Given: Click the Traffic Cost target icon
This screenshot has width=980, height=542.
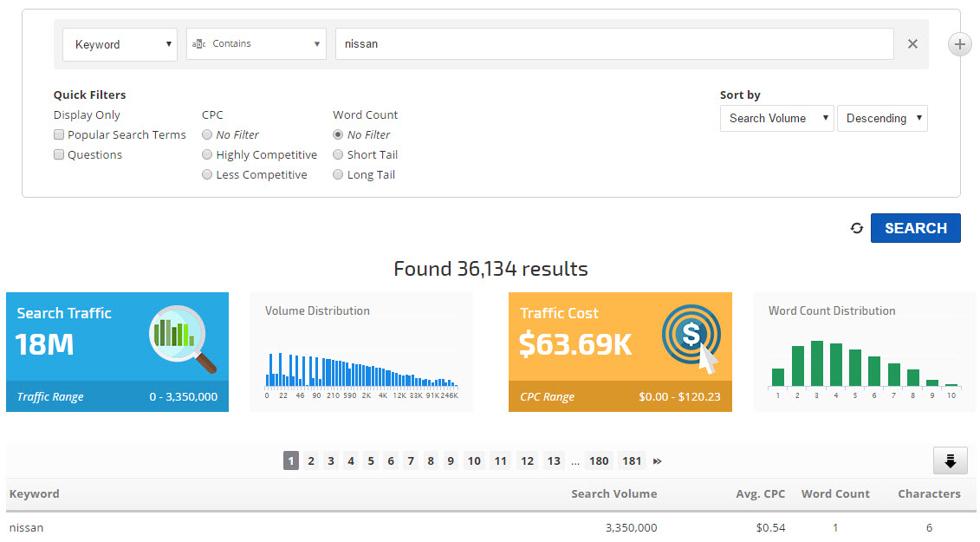Looking at the screenshot, I should click(691, 338).
